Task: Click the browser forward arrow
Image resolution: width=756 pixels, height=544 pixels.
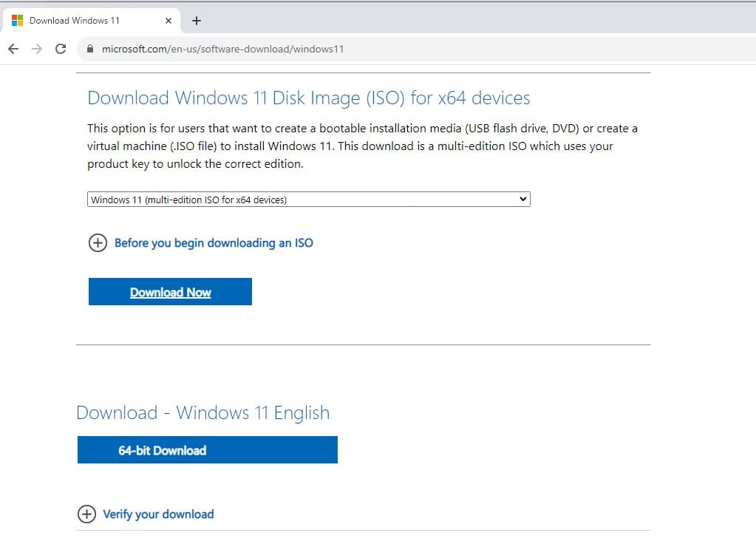Action: 37,49
